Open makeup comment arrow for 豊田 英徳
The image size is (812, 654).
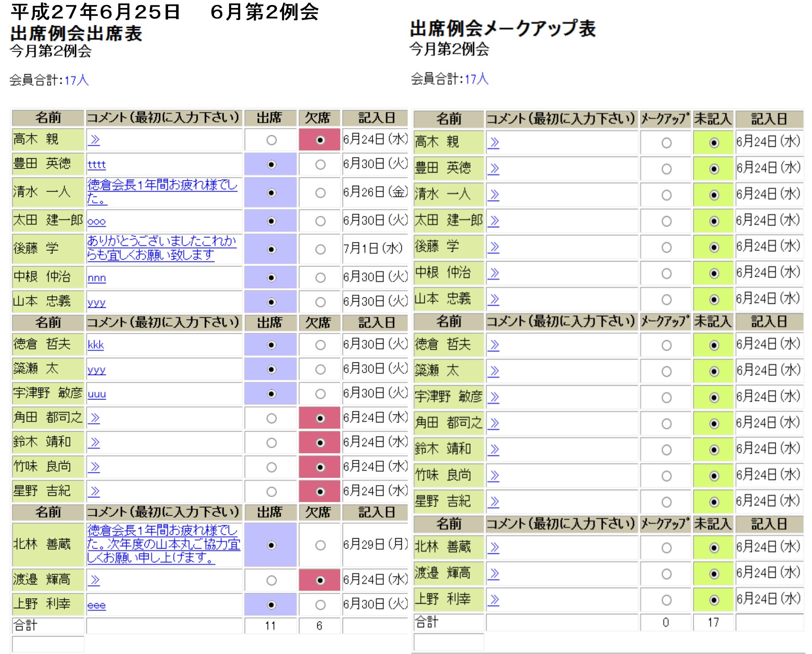[493, 169]
